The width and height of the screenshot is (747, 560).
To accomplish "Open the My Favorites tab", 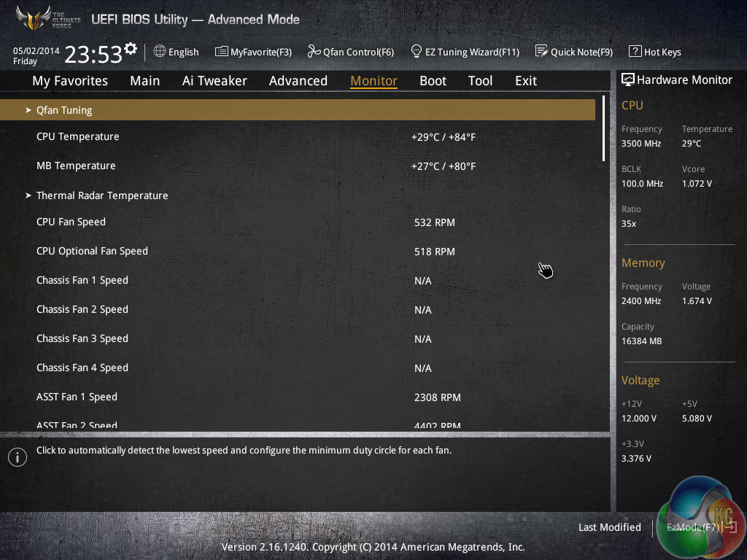I will tap(70, 81).
